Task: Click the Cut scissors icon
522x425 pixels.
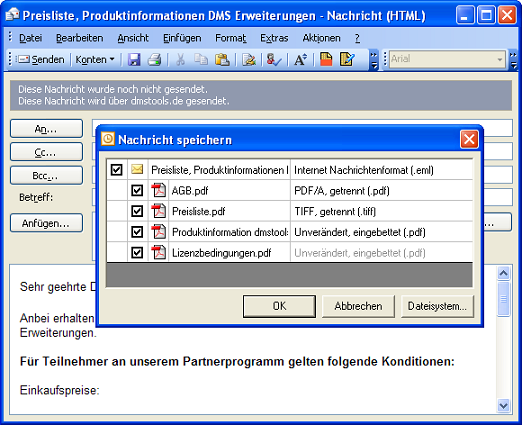Action: point(180,60)
